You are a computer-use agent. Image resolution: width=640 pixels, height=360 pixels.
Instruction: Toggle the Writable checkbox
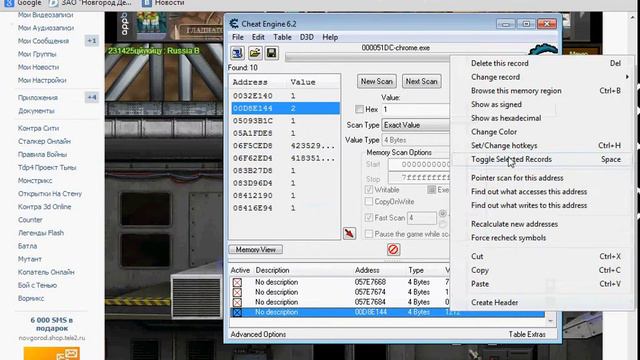[x=369, y=190]
